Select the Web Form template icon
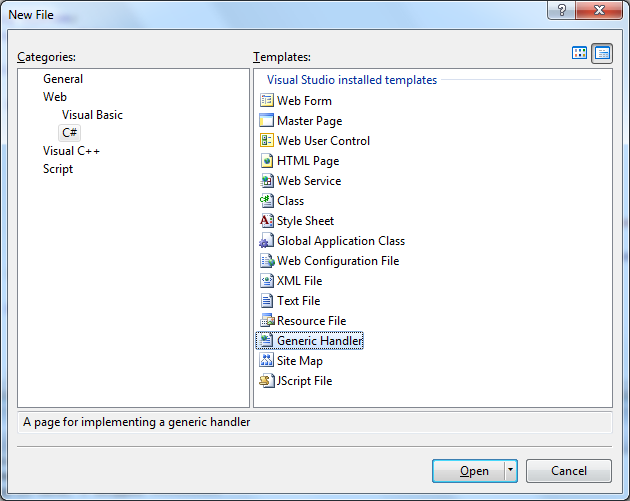This screenshot has width=630, height=501. coord(267,101)
